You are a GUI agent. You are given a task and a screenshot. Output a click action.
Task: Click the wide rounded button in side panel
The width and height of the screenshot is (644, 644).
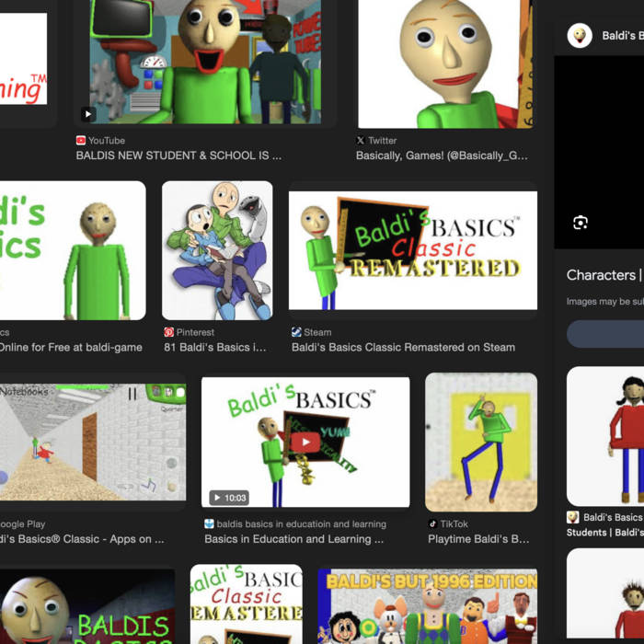click(604, 334)
